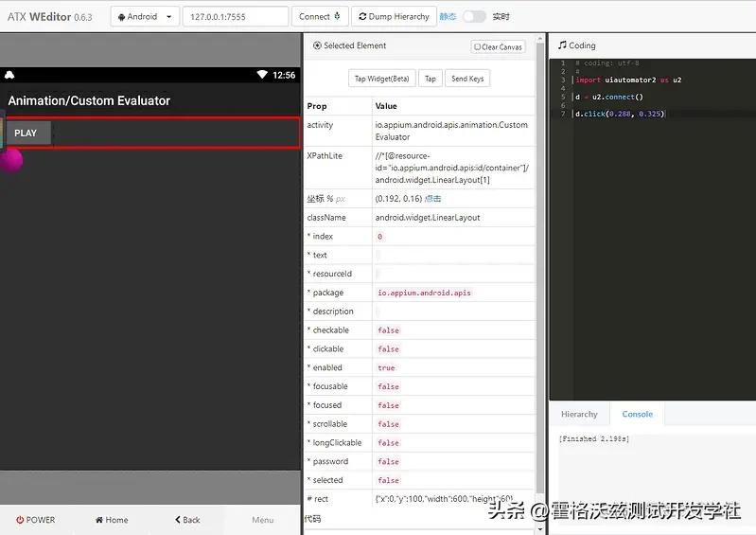Click the Android notification icon in device status bar
Image resolution: width=756 pixels, height=535 pixels.
point(9,74)
